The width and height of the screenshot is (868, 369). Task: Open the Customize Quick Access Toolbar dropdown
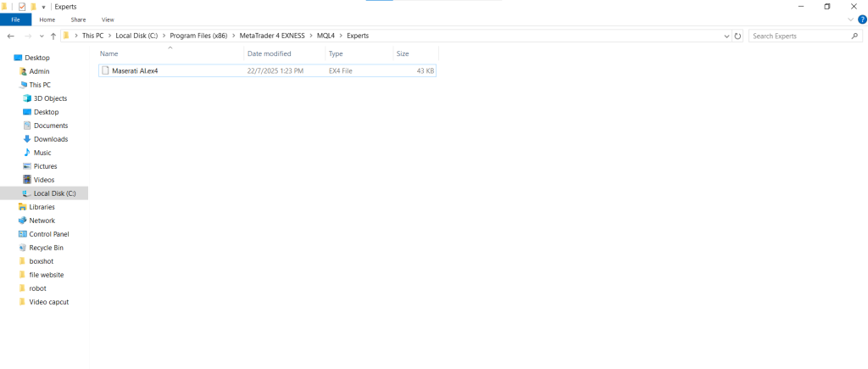coord(43,7)
